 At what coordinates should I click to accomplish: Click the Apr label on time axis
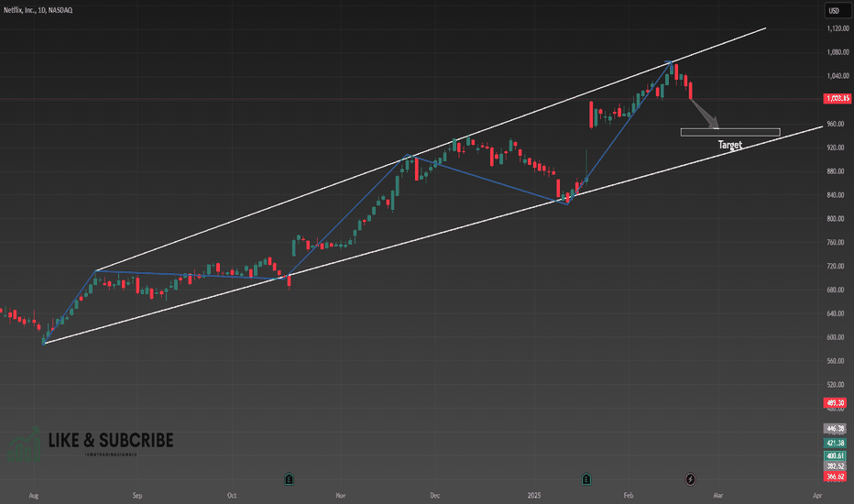817,496
